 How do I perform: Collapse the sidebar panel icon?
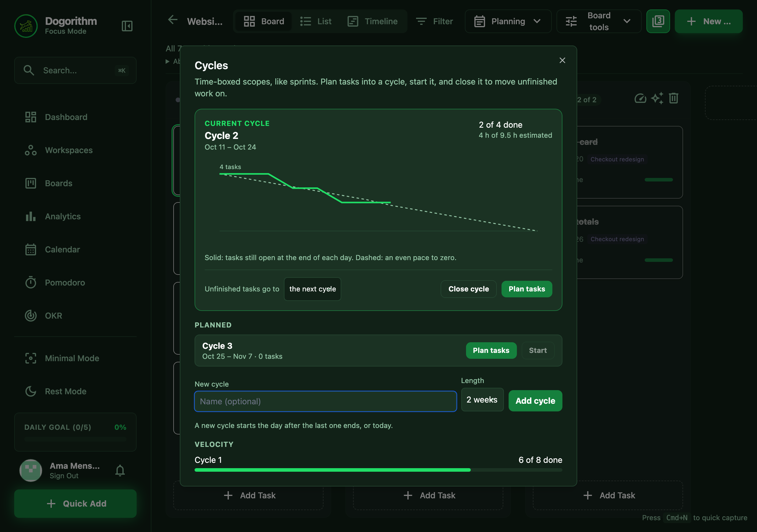[127, 26]
